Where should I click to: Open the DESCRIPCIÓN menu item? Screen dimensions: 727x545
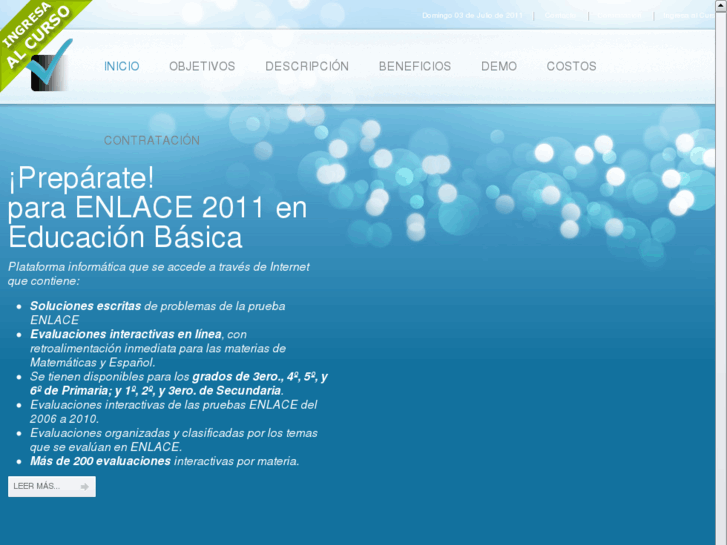pyautogui.click(x=307, y=66)
